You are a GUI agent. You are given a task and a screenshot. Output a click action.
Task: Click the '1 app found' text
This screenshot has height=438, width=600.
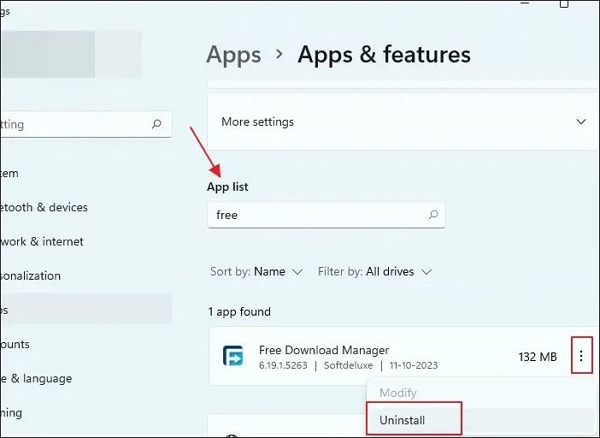239,311
